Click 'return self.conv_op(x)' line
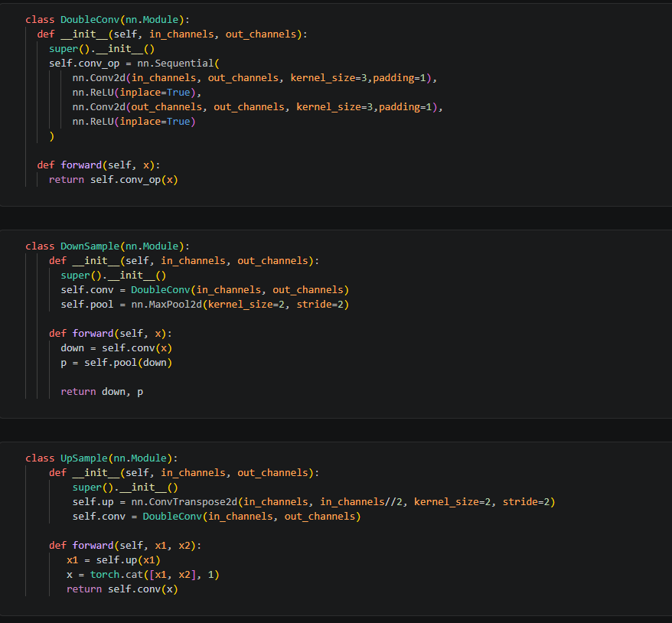This screenshot has height=623, width=672. pyautogui.click(x=113, y=180)
